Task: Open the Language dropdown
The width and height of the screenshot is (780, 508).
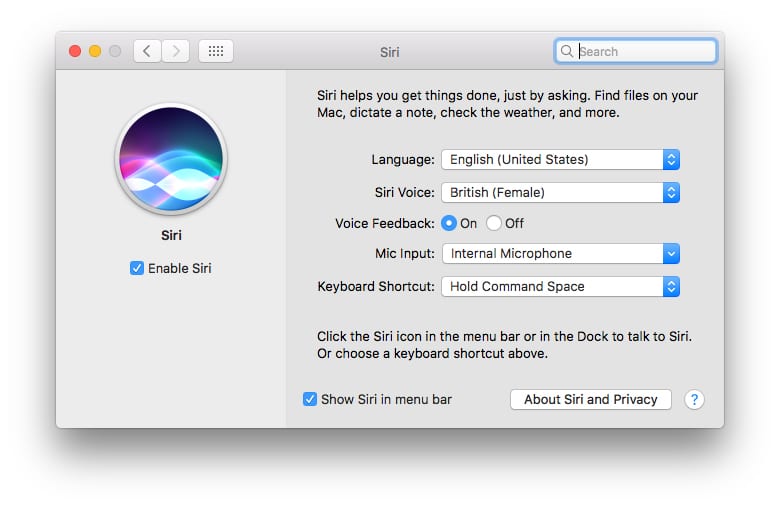Action: pos(560,159)
